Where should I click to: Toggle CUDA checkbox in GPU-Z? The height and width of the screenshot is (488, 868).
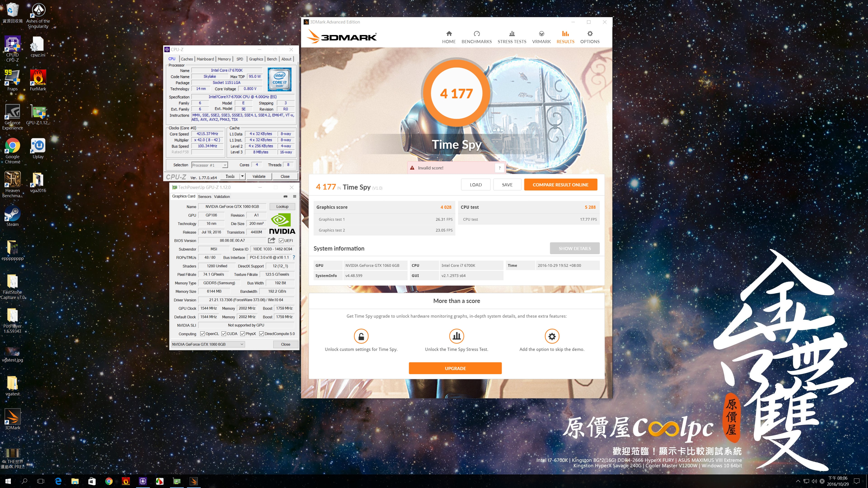click(223, 334)
